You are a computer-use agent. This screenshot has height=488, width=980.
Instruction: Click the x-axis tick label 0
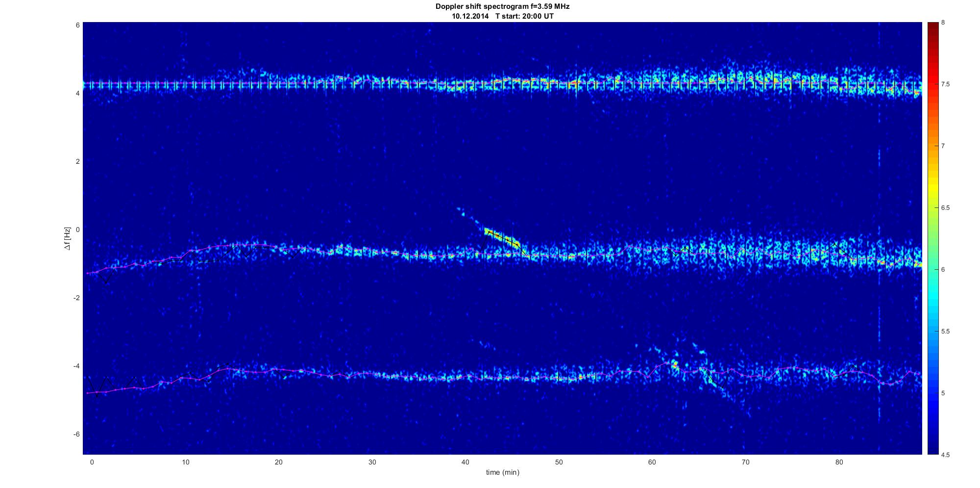(x=92, y=462)
